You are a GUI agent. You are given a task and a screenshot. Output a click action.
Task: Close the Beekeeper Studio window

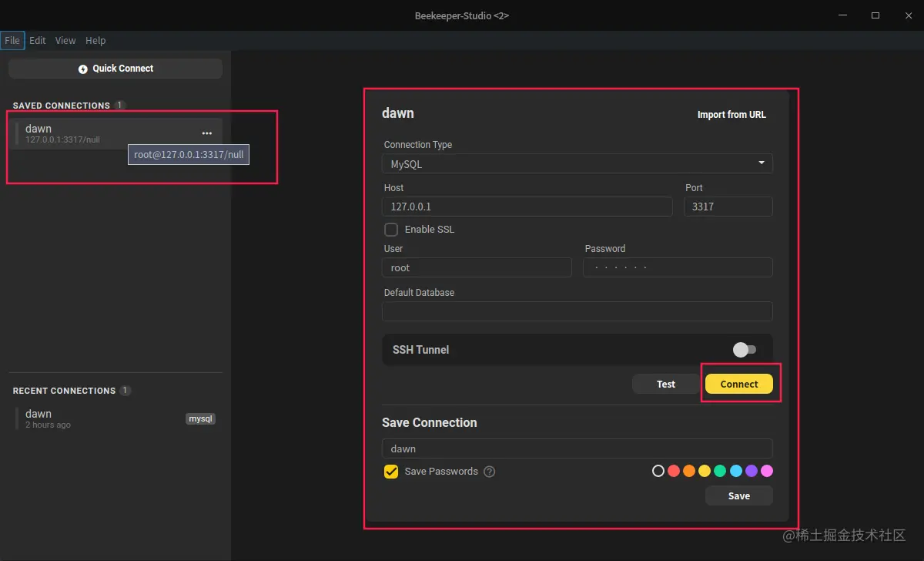tap(907, 15)
